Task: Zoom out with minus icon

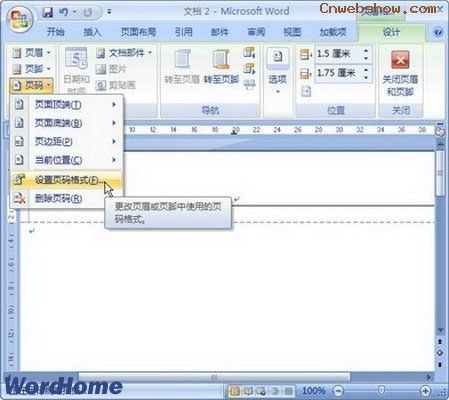Action: tap(338, 390)
